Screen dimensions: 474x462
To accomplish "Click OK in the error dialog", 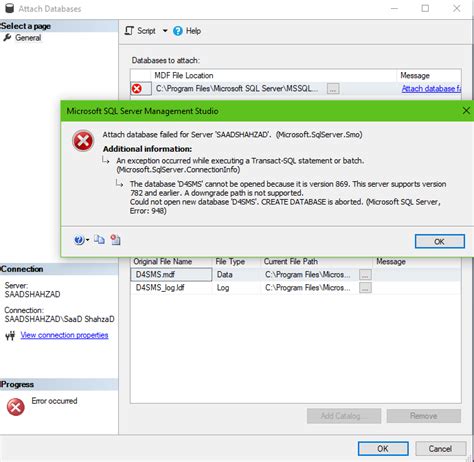I will [439, 241].
